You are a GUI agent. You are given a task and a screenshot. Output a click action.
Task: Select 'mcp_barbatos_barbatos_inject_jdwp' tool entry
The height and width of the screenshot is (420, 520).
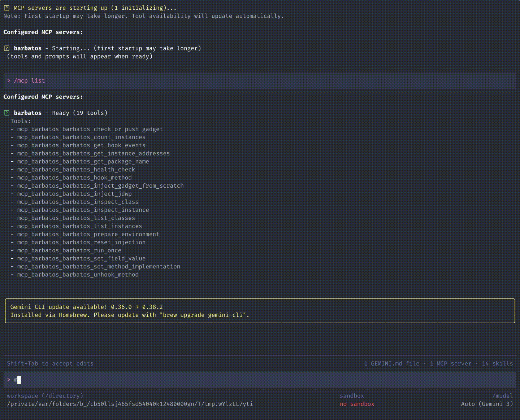(74, 194)
